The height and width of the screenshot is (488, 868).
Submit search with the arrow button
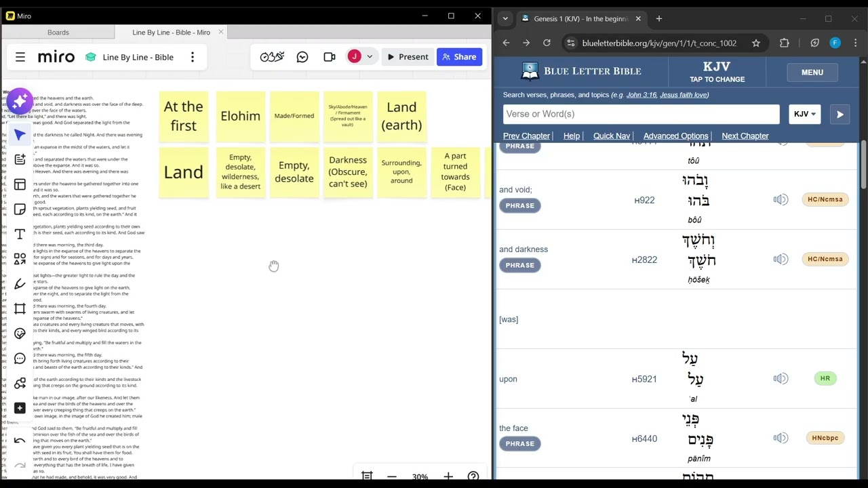click(x=840, y=114)
